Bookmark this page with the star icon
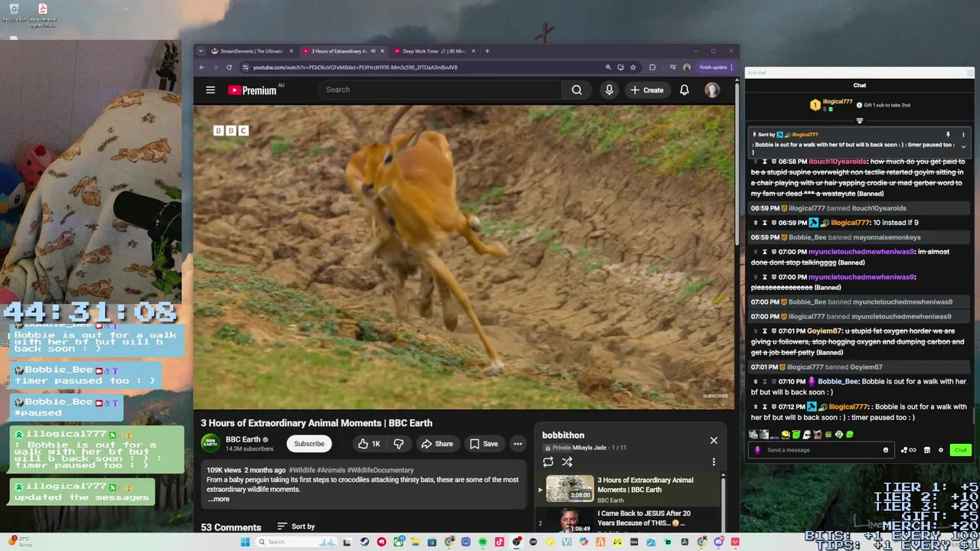The width and height of the screenshot is (980, 551). click(633, 67)
